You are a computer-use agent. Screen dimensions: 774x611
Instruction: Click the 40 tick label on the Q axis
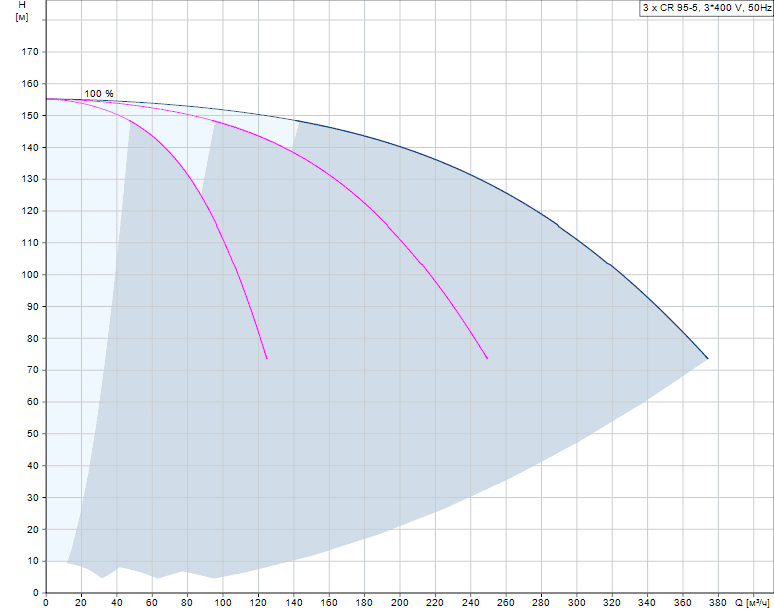pos(116,603)
